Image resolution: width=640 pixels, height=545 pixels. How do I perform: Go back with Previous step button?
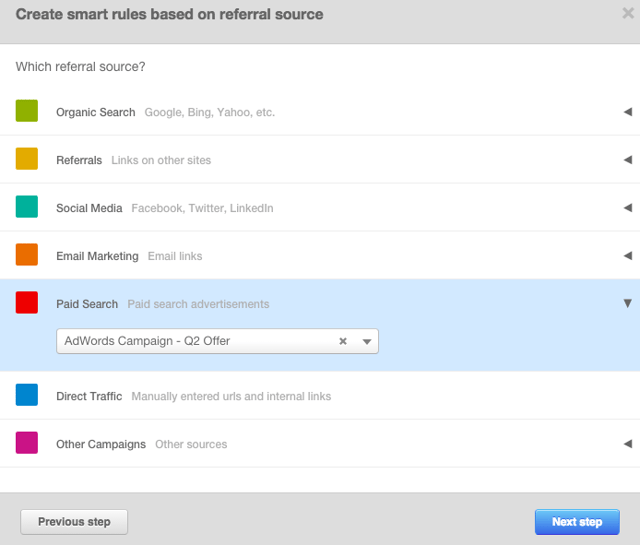click(x=74, y=522)
